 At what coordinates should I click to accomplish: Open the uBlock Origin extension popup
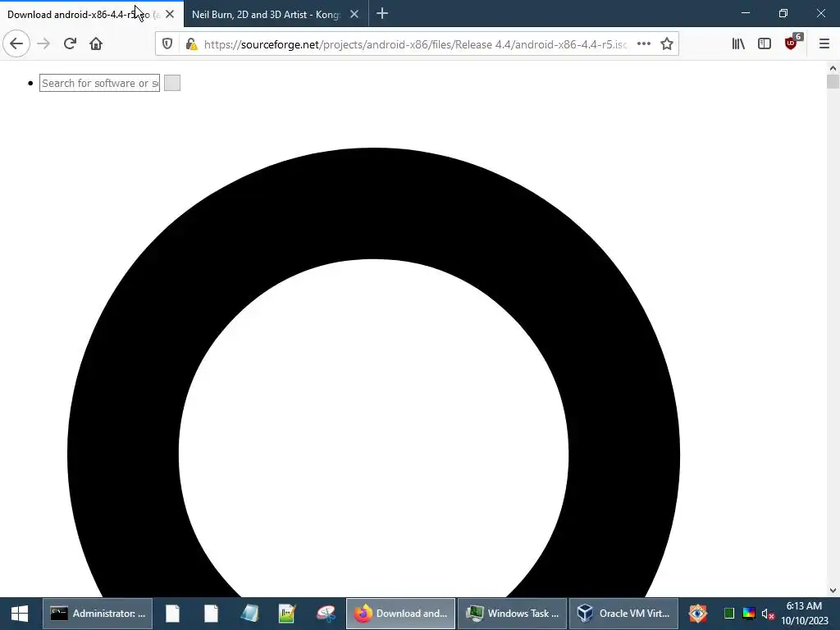pos(792,43)
